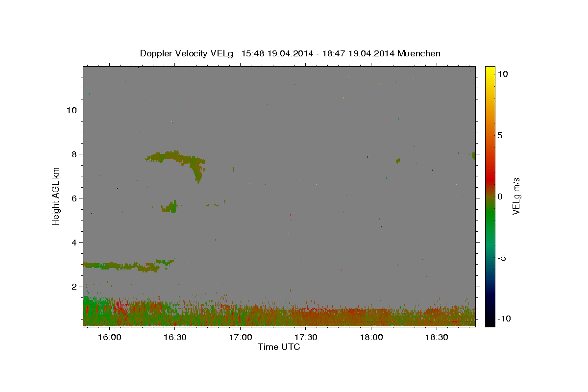Click the plot title 'Doppler Velocity VELg'
The width and height of the screenshot is (588, 392).
[188, 53]
